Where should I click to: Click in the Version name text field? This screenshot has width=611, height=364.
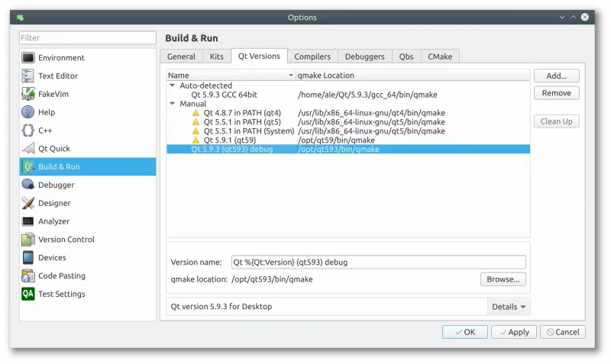(x=378, y=262)
